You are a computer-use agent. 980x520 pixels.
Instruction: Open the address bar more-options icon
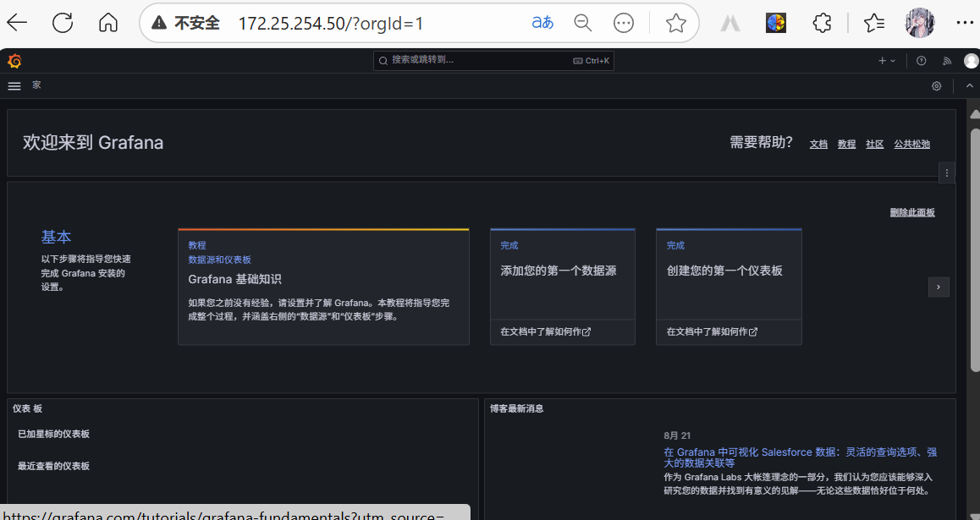click(x=623, y=23)
